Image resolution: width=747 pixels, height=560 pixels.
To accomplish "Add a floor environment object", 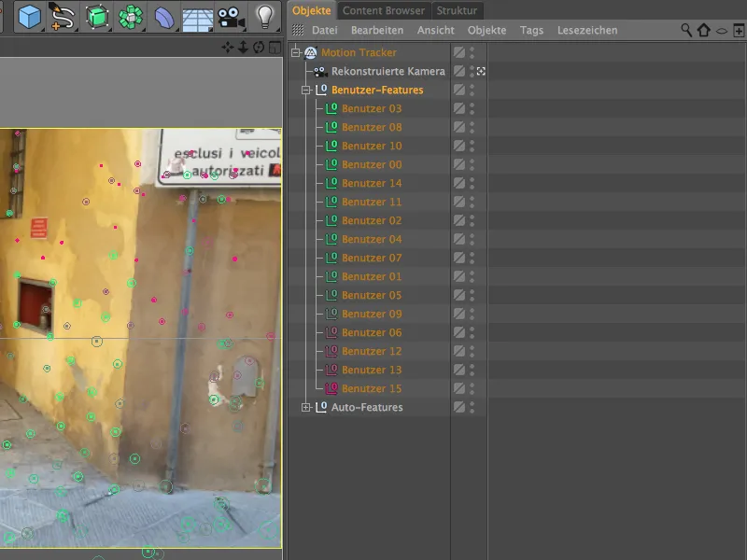I will coord(197,18).
